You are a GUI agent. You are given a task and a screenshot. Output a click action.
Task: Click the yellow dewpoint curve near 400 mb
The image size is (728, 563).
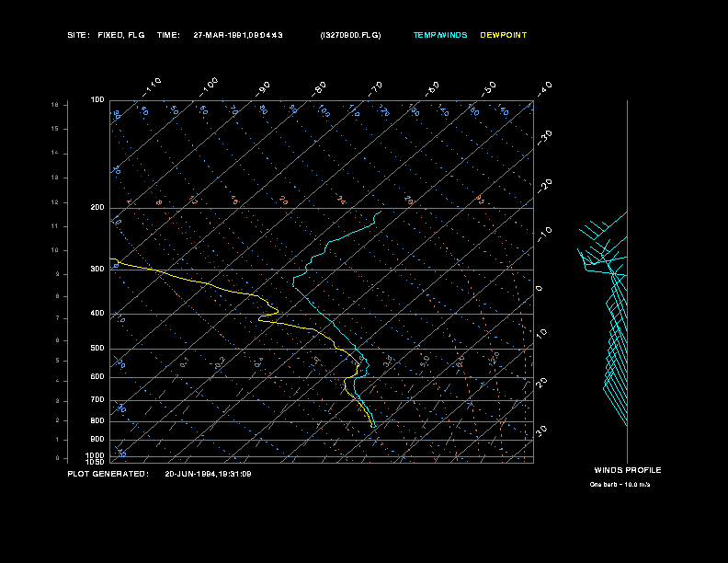pos(276,312)
